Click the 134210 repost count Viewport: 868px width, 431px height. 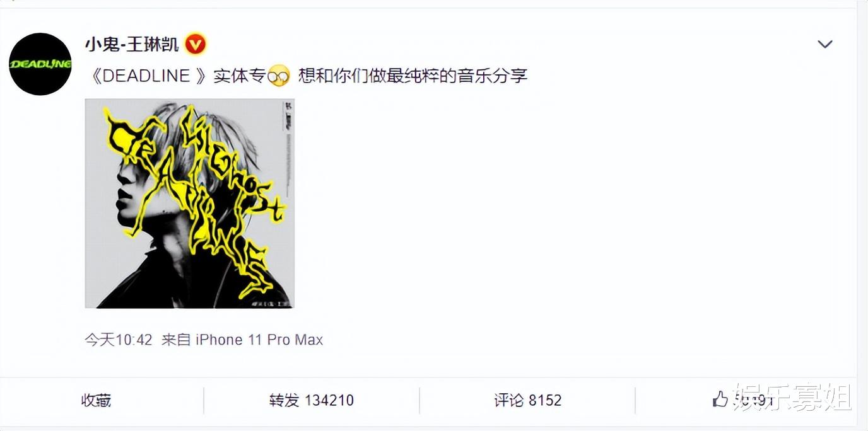tap(329, 400)
